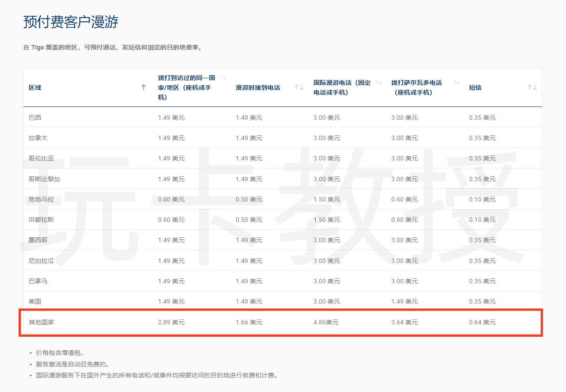Toggle sort icon for 国际漫游电话 column
566x392 pixels.
pos(379,83)
